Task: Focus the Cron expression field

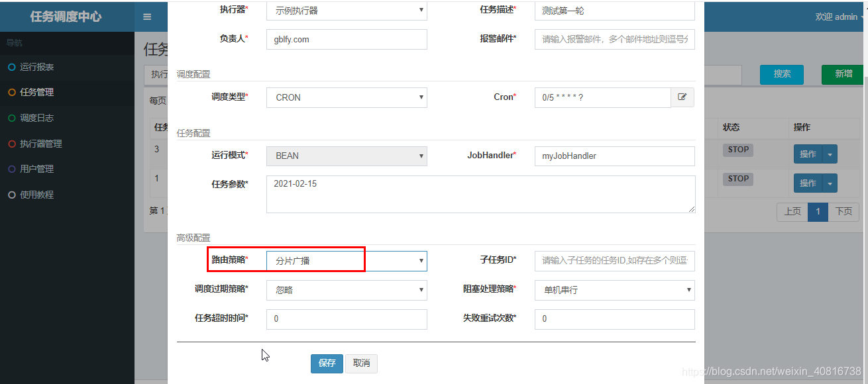Action: [603, 97]
